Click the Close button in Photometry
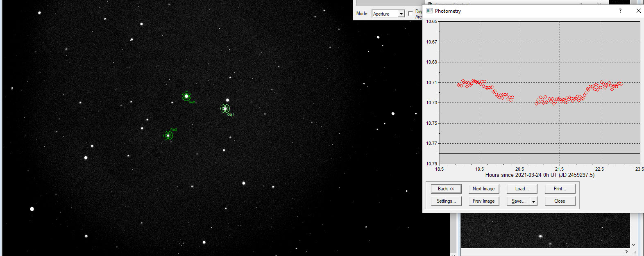This screenshot has height=256, width=644. pyautogui.click(x=560, y=201)
